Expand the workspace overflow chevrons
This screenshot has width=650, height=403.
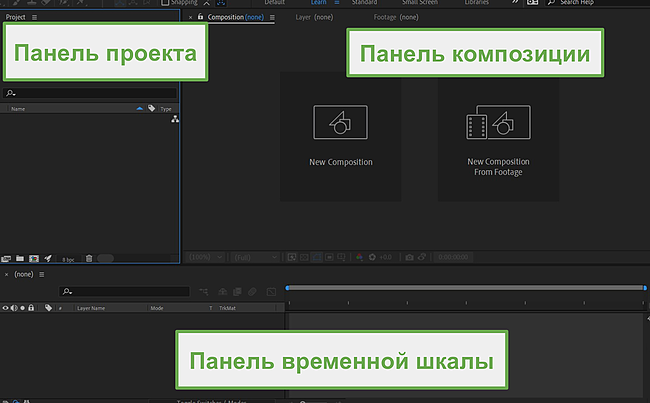(x=515, y=2)
